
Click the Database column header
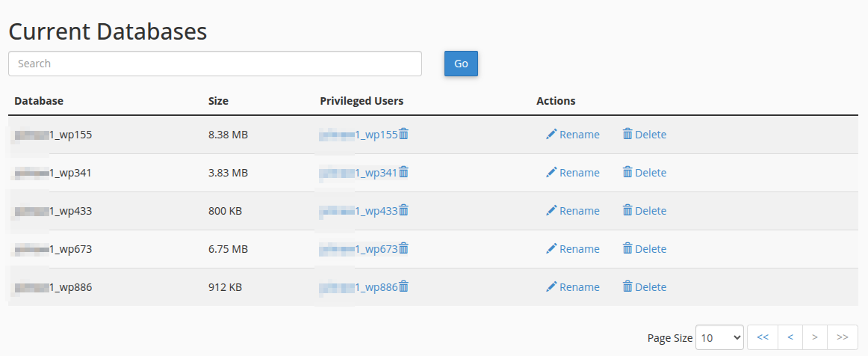pyautogui.click(x=39, y=101)
